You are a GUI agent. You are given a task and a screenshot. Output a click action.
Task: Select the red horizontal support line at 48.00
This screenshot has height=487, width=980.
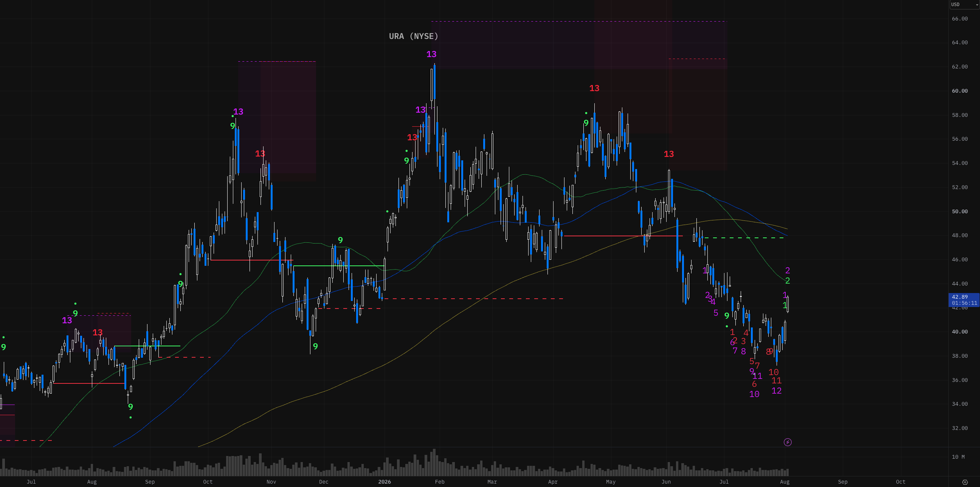coord(623,236)
